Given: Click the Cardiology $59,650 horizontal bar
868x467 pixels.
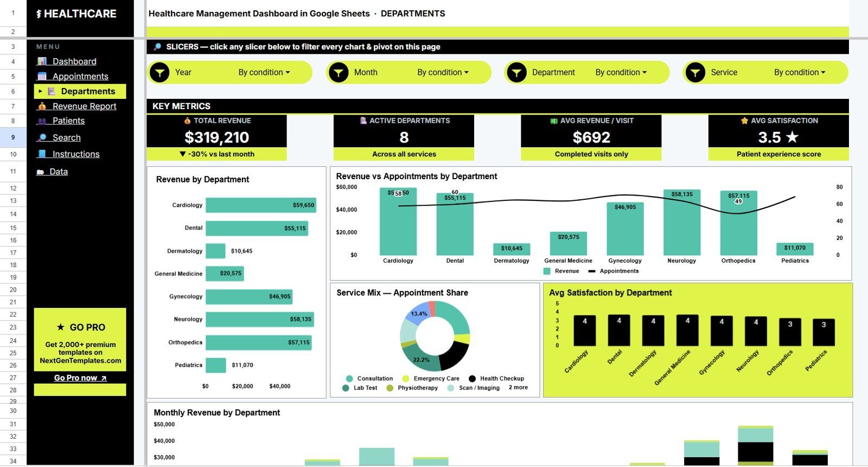Looking at the screenshot, I should 261,205.
